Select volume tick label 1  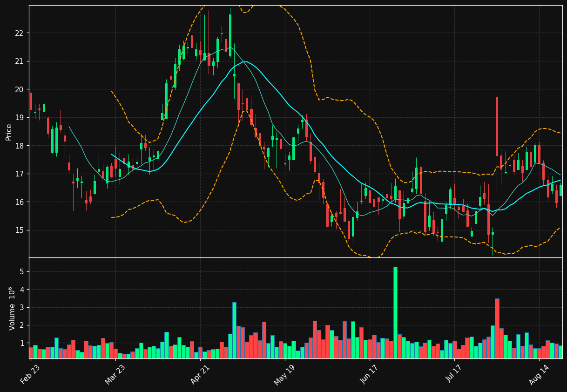[21, 343]
